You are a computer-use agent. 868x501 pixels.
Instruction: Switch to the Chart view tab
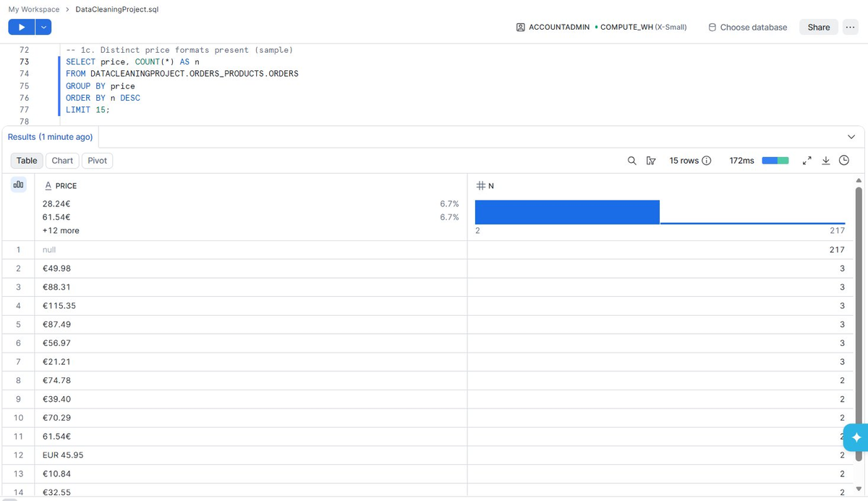[62, 161]
